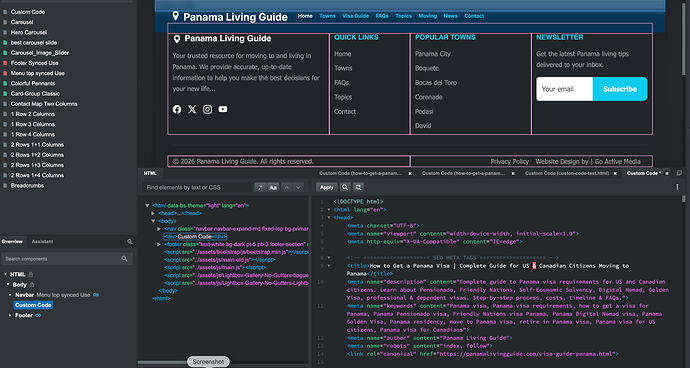Click the magnifier in Search components field
This screenshot has width=690, height=368.
point(125,259)
